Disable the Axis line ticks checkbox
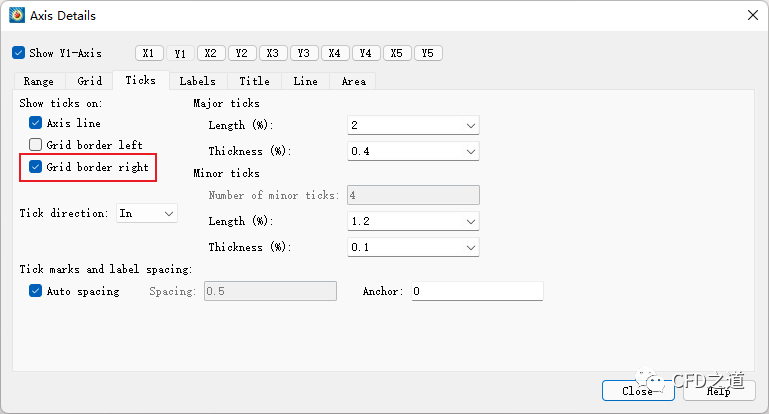 tap(36, 123)
